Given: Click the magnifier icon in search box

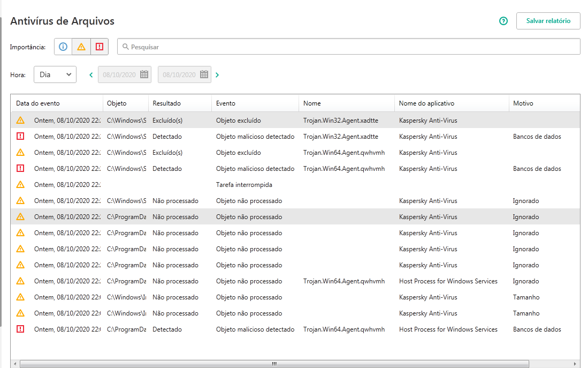Looking at the screenshot, I should tap(126, 47).
